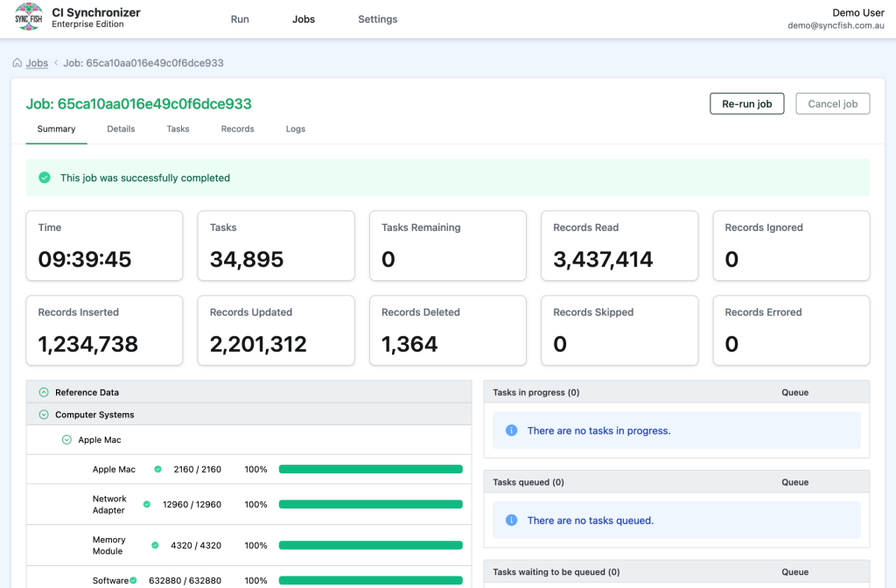This screenshot has width=896, height=588.
Task: Click the status checkmark on the Apple Mac row
Action: tap(157, 469)
